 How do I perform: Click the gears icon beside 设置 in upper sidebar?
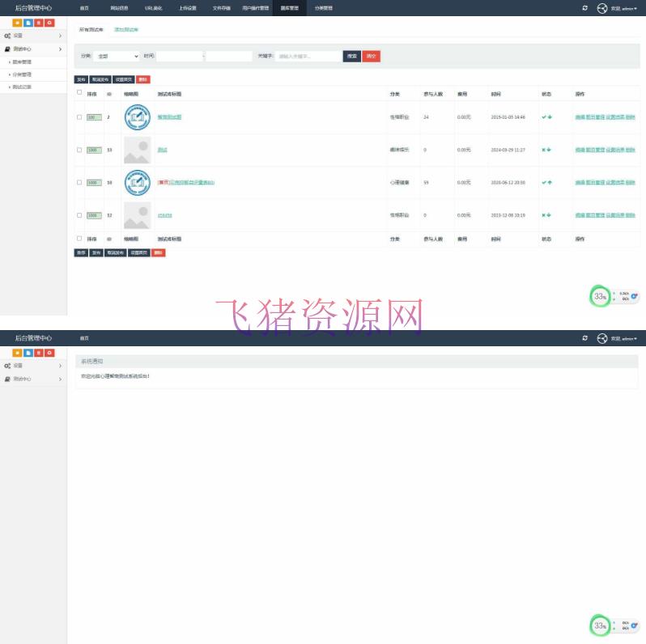point(7,36)
